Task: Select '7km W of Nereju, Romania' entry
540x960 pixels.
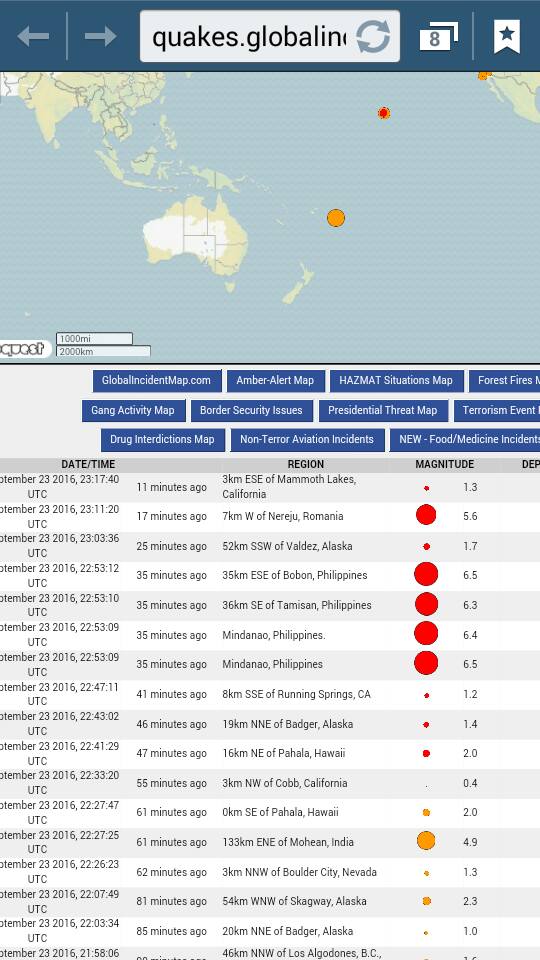Action: 283,517
